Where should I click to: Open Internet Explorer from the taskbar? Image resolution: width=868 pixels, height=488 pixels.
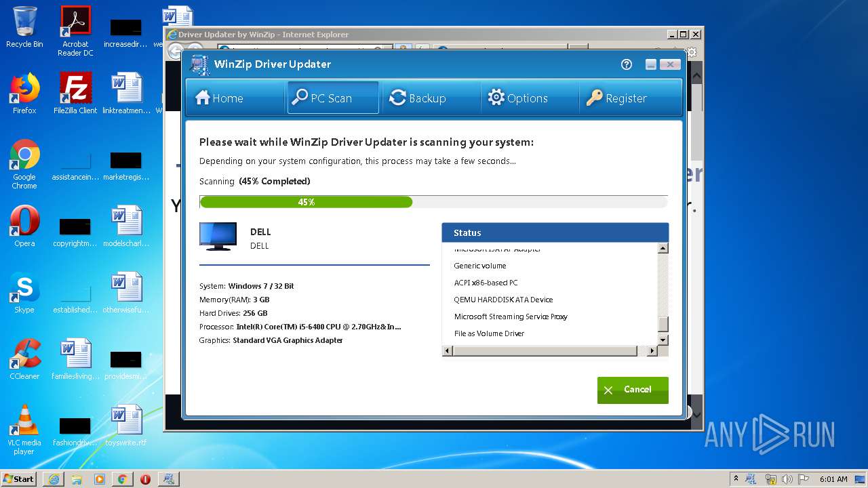(54, 479)
